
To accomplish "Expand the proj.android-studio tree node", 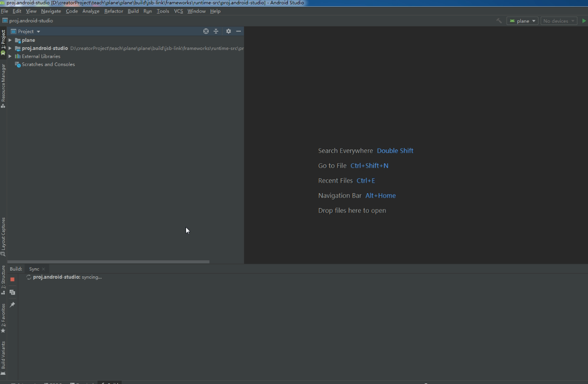I will click(x=10, y=49).
